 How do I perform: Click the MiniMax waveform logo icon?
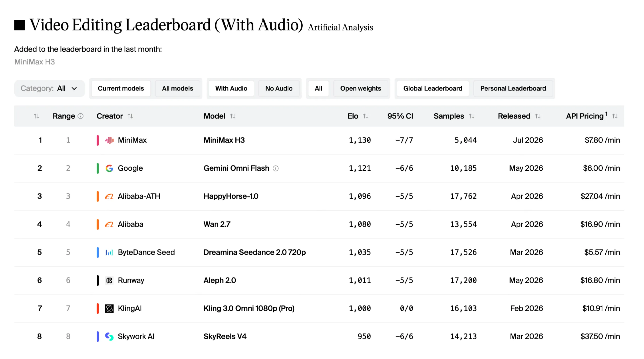tap(109, 140)
